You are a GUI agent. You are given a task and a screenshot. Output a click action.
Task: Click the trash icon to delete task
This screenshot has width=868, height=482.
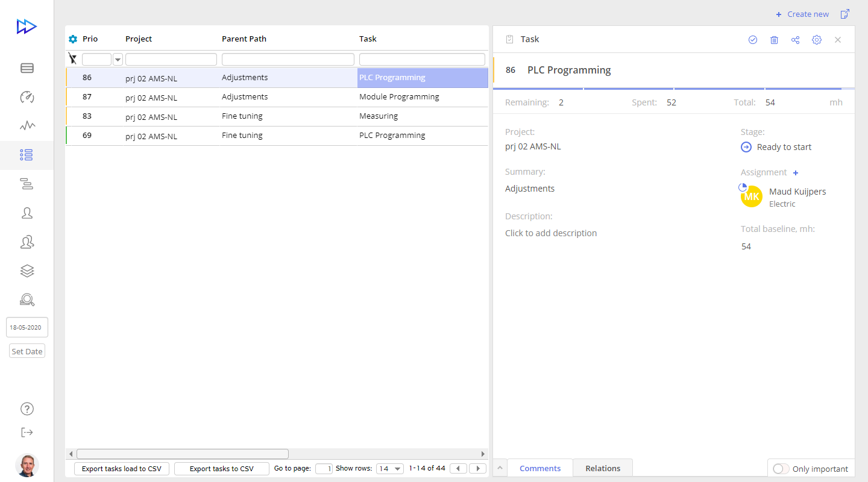pyautogui.click(x=774, y=40)
